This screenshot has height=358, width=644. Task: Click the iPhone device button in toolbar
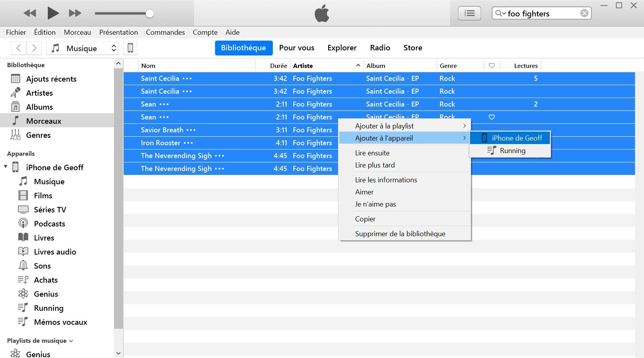[130, 48]
